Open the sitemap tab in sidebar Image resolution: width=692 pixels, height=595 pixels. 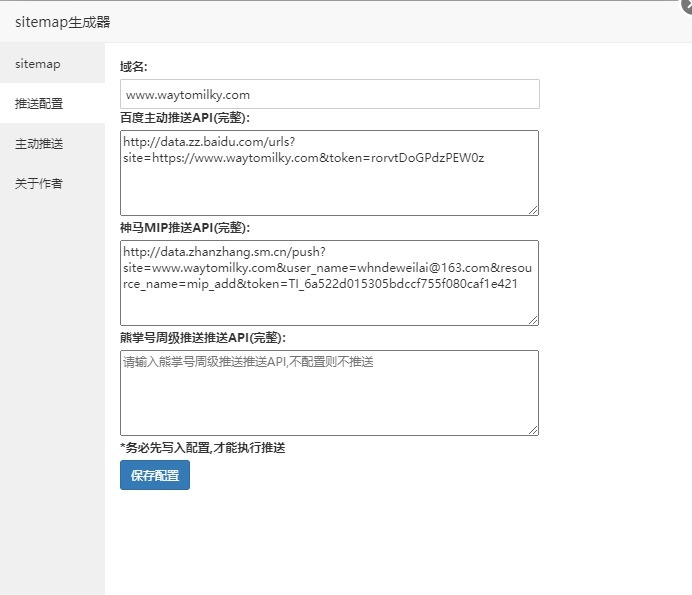pyautogui.click(x=52, y=64)
